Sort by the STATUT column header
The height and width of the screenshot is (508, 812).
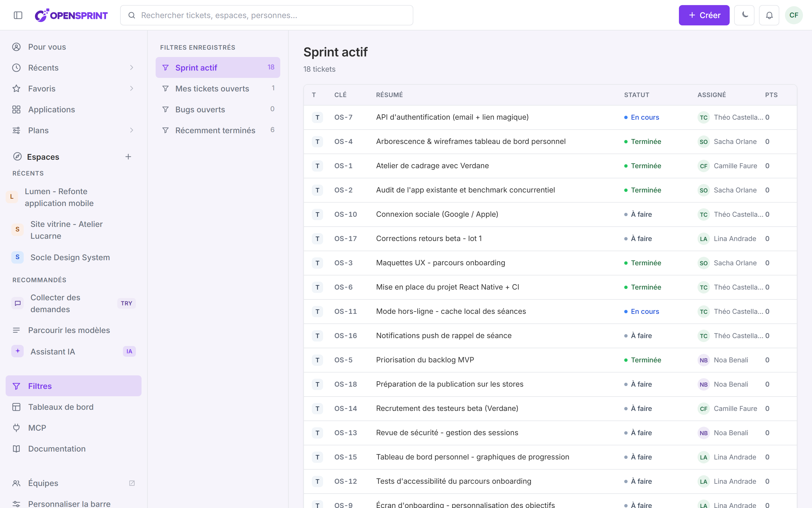(x=637, y=95)
